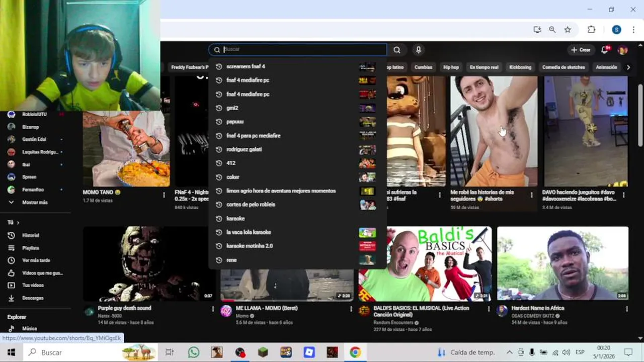Image resolution: width=644 pixels, height=362 pixels.
Task: Open options menu for 'Hardest Name in Africa'
Action: (x=626, y=309)
